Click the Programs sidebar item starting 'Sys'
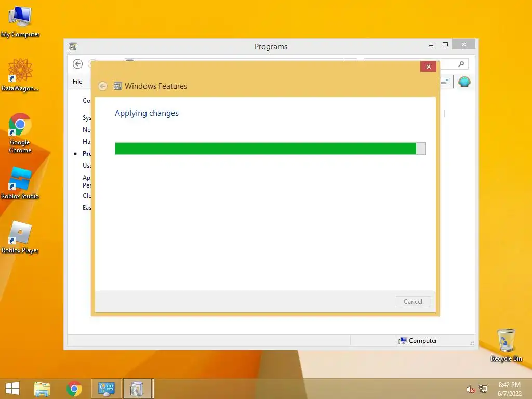Viewport: 532px width, 399px height. pos(87,118)
